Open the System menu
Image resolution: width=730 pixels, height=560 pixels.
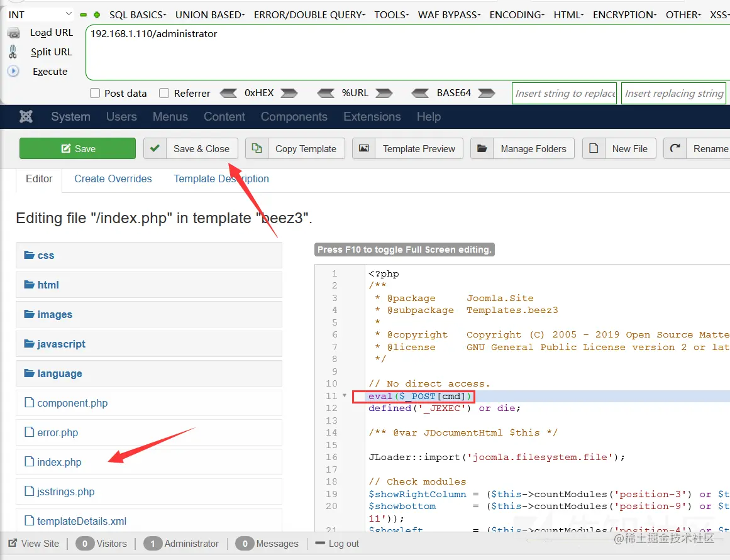click(x=71, y=116)
